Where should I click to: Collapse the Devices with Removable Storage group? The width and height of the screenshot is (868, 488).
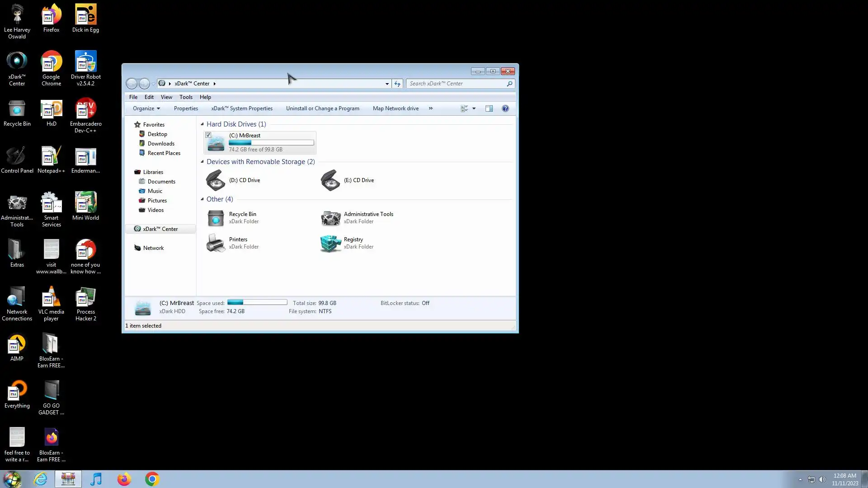point(202,161)
